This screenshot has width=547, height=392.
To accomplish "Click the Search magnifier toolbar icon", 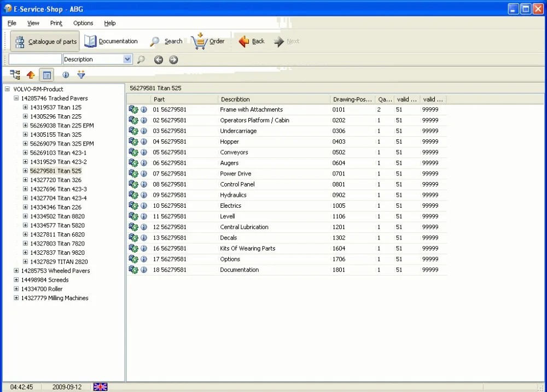I will [x=155, y=42].
